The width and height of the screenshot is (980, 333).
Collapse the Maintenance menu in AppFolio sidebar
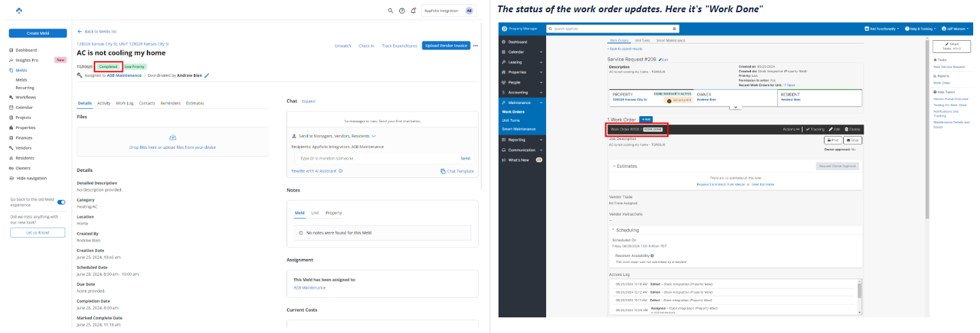pyautogui.click(x=541, y=102)
